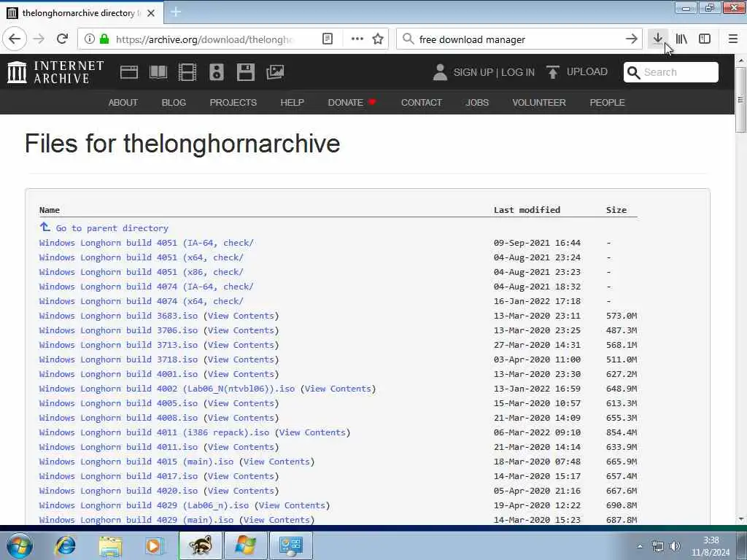
Task: Toggle reader view icon in address bar
Action: [328, 39]
